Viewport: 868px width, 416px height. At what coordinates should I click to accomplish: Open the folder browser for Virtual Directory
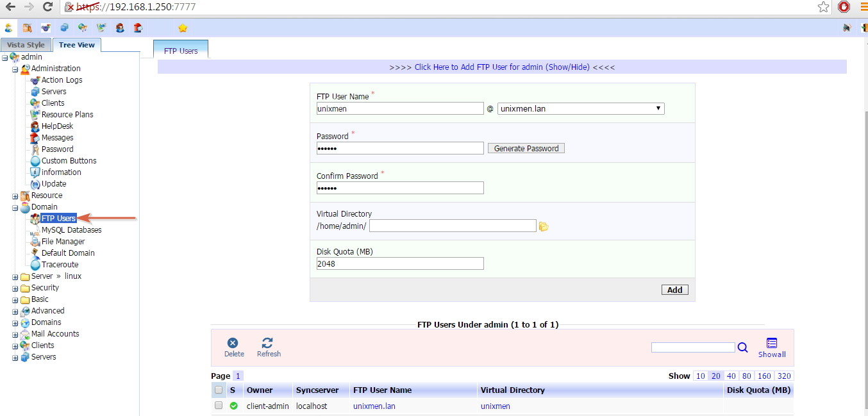pyautogui.click(x=544, y=226)
